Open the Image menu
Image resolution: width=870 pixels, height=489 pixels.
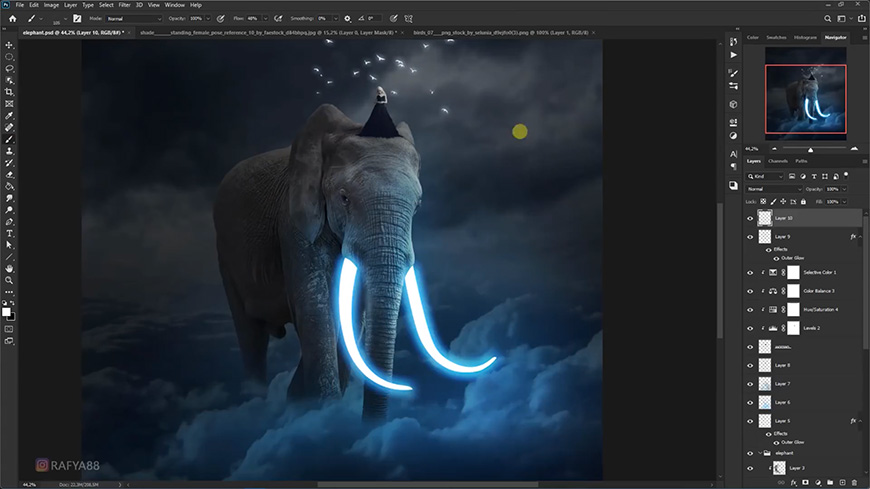pyautogui.click(x=51, y=5)
